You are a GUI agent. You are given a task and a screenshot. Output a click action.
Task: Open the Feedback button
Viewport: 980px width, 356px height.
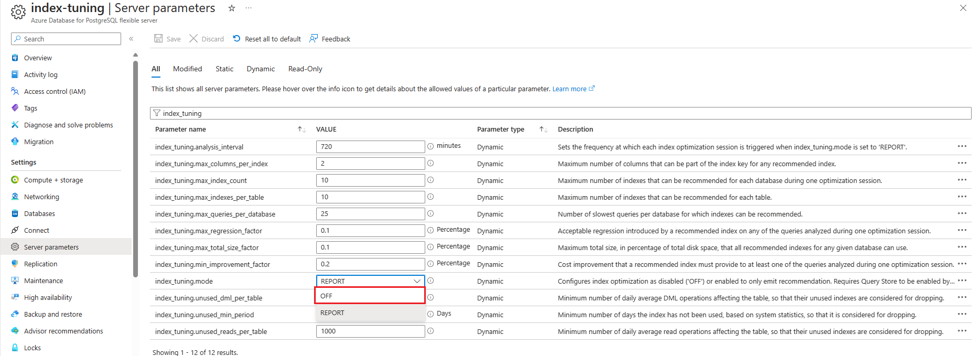coord(330,39)
